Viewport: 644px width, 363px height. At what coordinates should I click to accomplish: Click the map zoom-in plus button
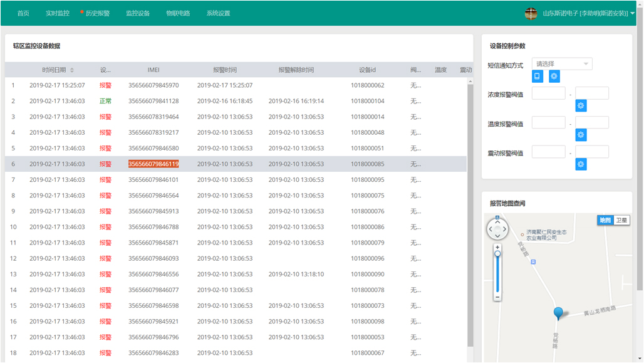[497, 248]
